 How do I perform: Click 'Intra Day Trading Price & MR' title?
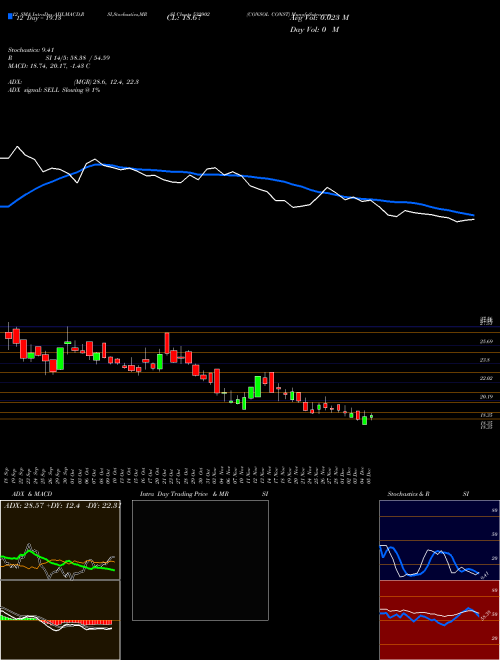tap(185, 494)
